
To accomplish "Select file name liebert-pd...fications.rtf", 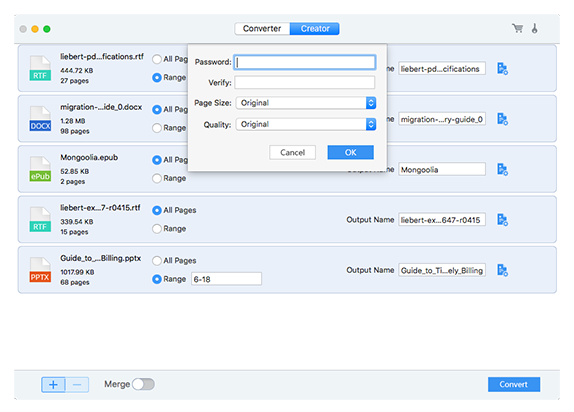I will point(102,57).
